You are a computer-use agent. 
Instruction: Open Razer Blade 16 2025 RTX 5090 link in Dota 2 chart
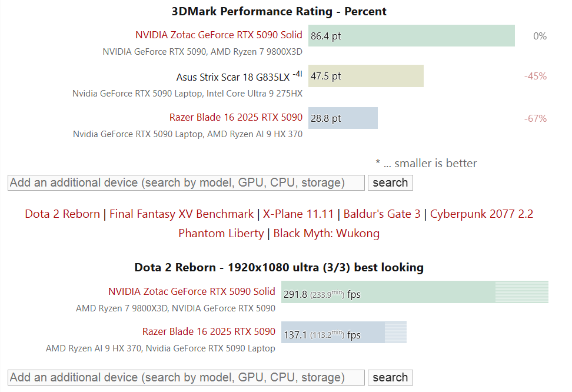209,331
